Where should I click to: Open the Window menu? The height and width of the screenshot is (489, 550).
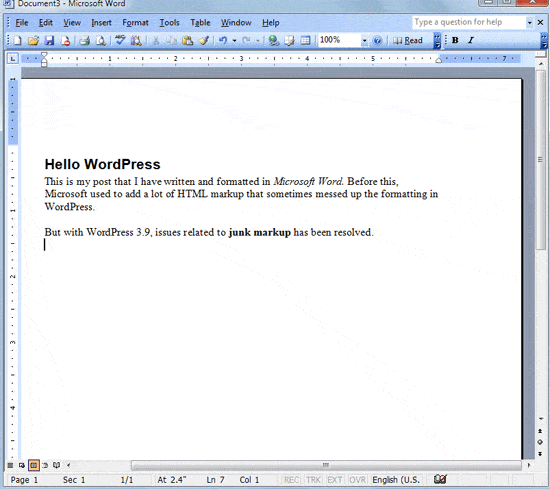click(236, 23)
